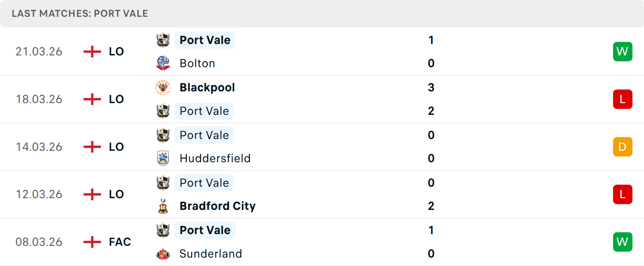Click the England flag beside the FAC match
This screenshot has height=266, width=644.
point(92,242)
